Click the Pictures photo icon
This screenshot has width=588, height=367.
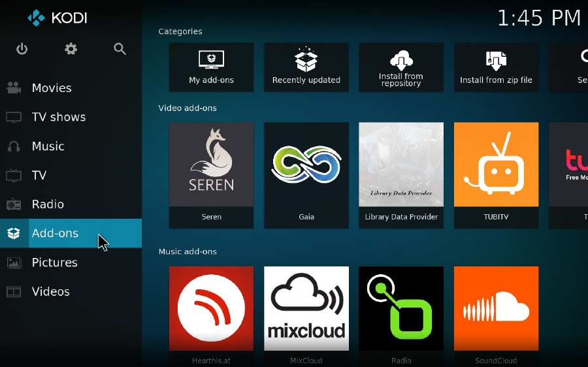click(14, 263)
